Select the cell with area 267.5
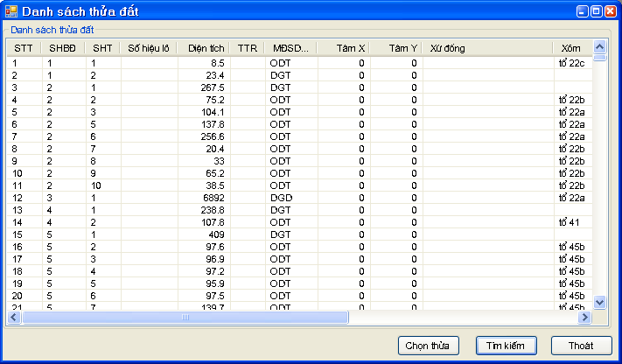Image resolution: width=622 pixels, height=364 pixels. 202,87
